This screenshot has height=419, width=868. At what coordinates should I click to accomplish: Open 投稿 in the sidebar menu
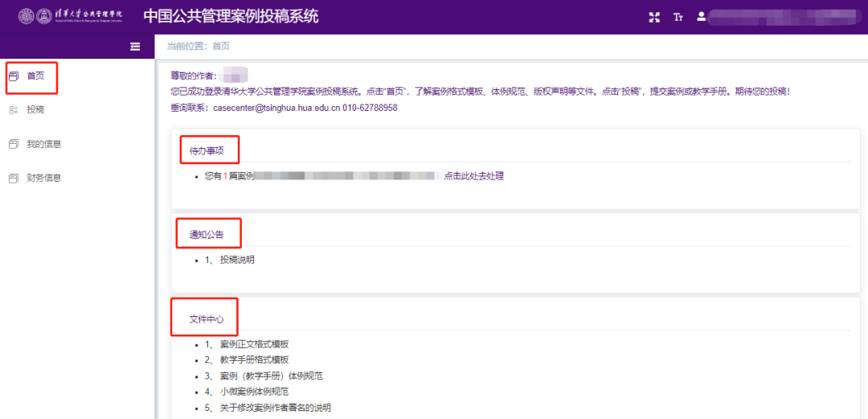tap(35, 110)
